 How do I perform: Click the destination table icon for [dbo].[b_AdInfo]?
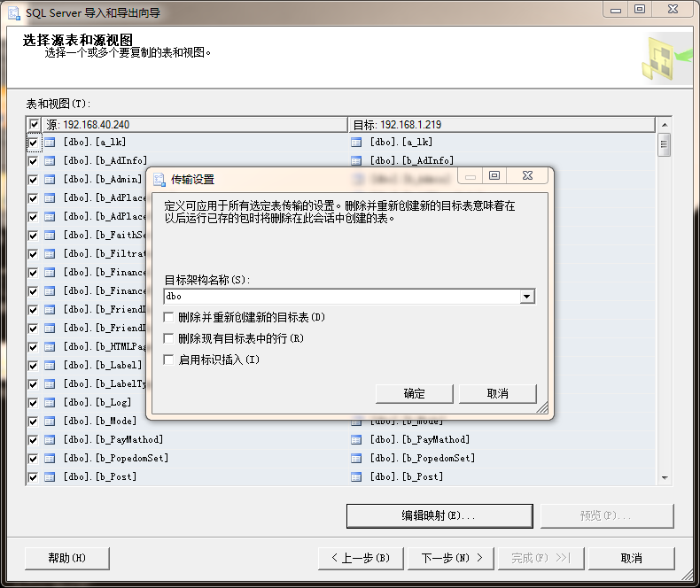click(356, 161)
